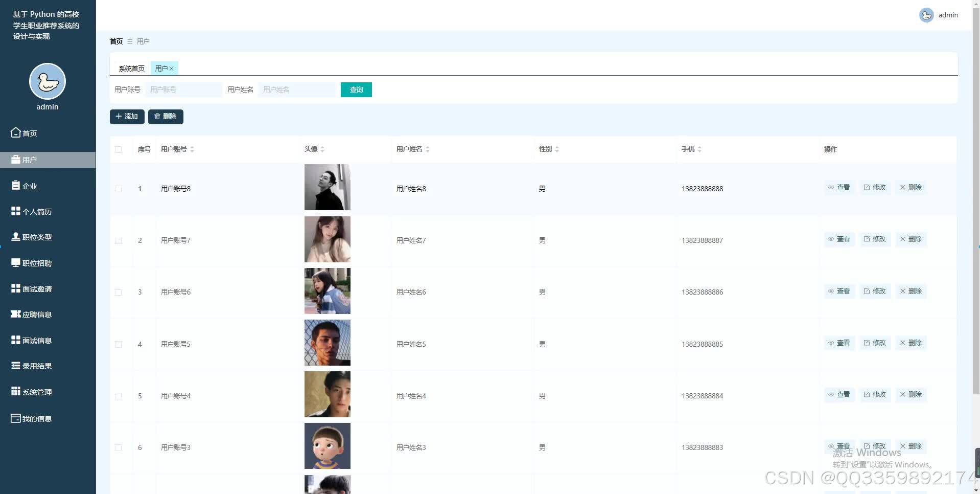Select 录用结果 in the sidebar

pyautogui.click(x=36, y=366)
